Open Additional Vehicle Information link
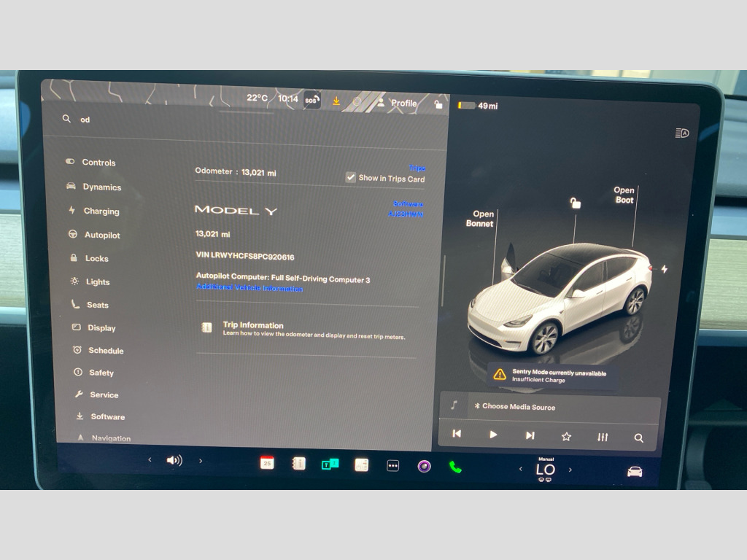Viewport: 747px width, 560px height. (249, 287)
